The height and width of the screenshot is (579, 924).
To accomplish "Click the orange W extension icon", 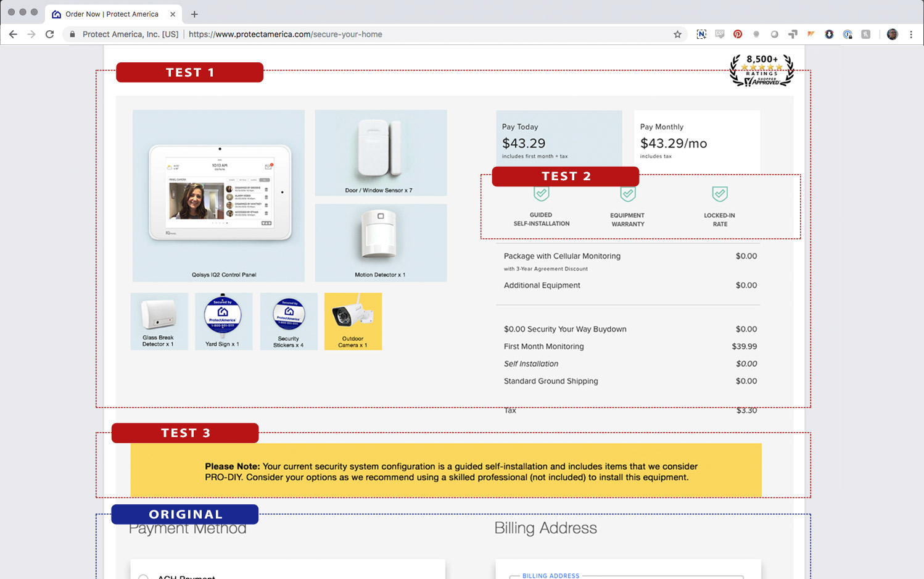I will (x=811, y=35).
